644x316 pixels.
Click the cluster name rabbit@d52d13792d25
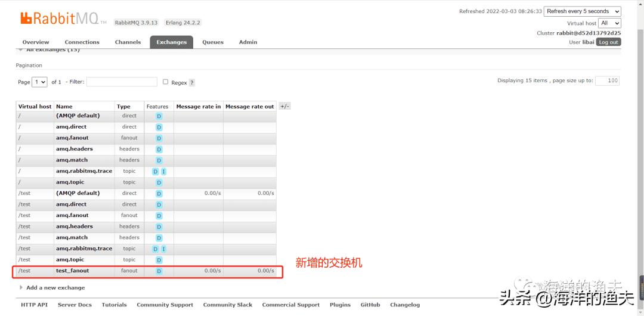coord(589,33)
